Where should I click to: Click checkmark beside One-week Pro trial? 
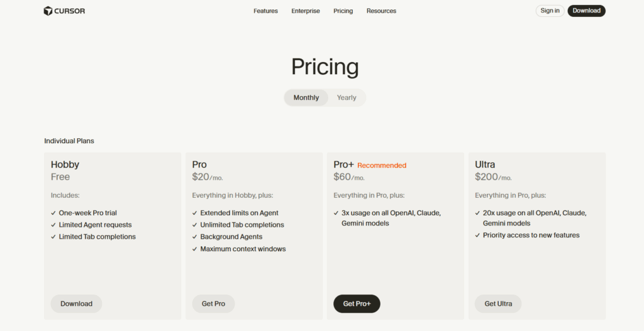tap(53, 213)
